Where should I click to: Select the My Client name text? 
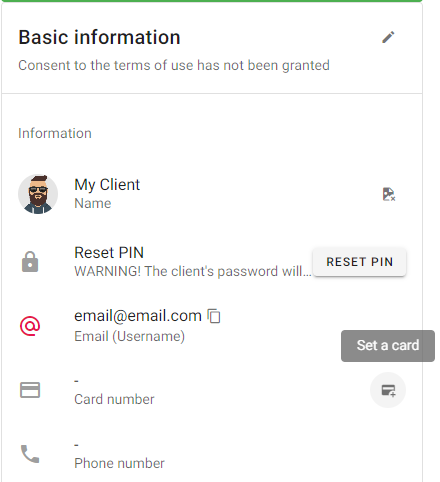pyautogui.click(x=107, y=185)
